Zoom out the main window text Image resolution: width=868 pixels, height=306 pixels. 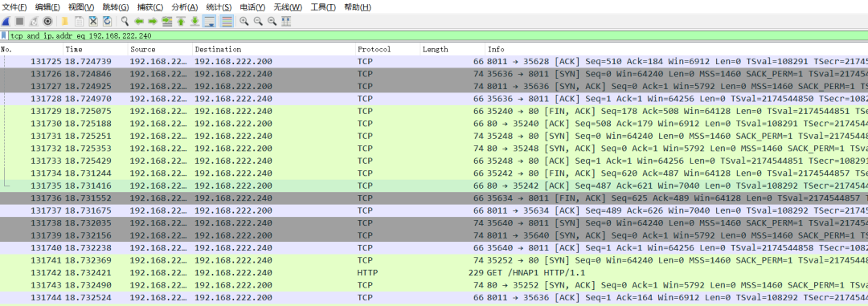tap(257, 21)
